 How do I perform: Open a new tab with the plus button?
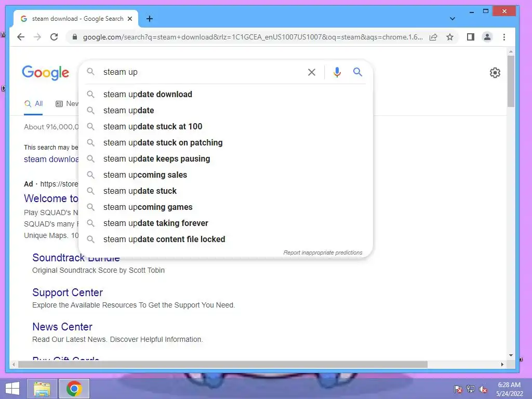coord(150,19)
